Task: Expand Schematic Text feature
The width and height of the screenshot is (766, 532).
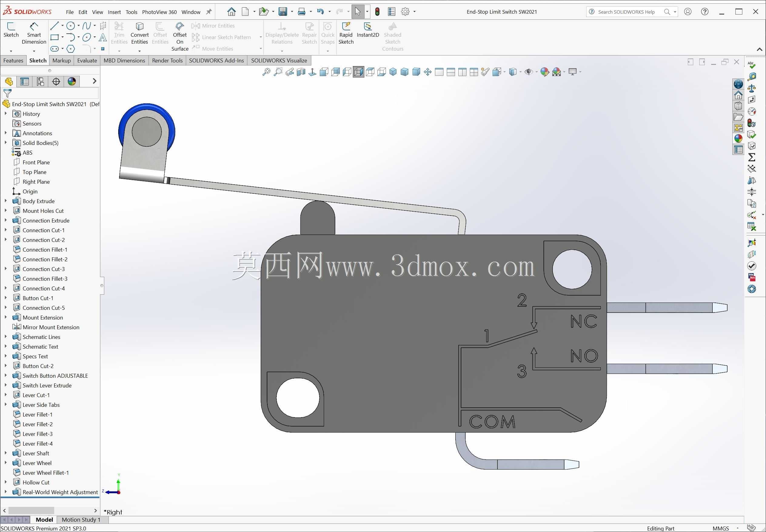Action: tap(6, 346)
